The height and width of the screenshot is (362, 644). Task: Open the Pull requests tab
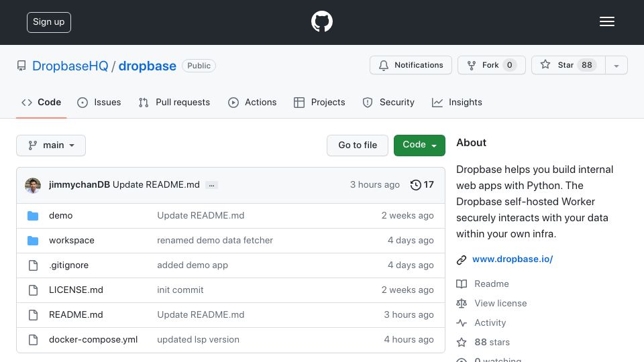click(x=174, y=102)
